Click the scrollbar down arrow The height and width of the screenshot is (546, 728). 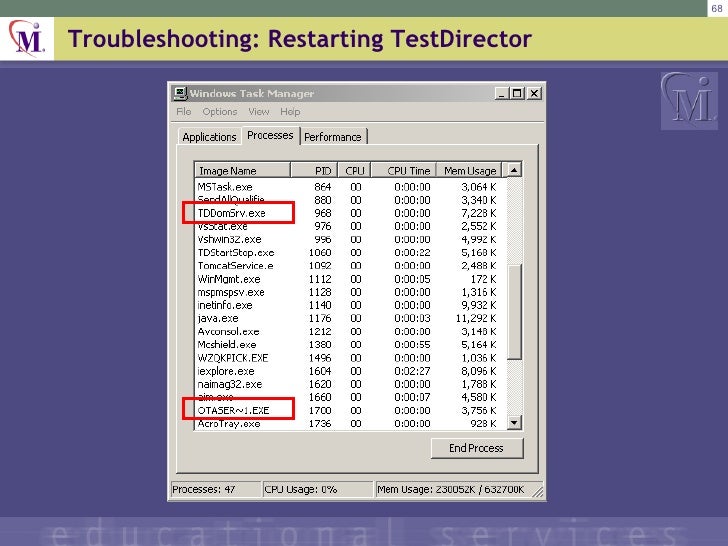514,422
